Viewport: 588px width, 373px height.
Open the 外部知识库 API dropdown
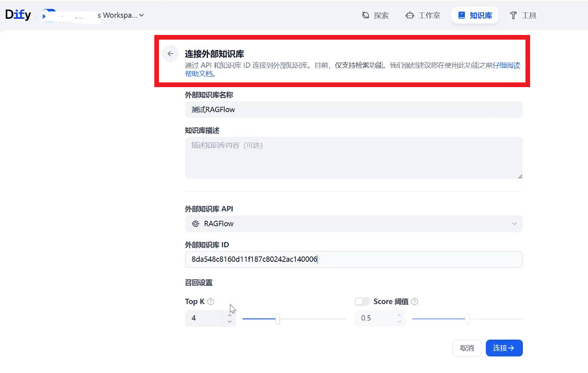[x=353, y=224]
